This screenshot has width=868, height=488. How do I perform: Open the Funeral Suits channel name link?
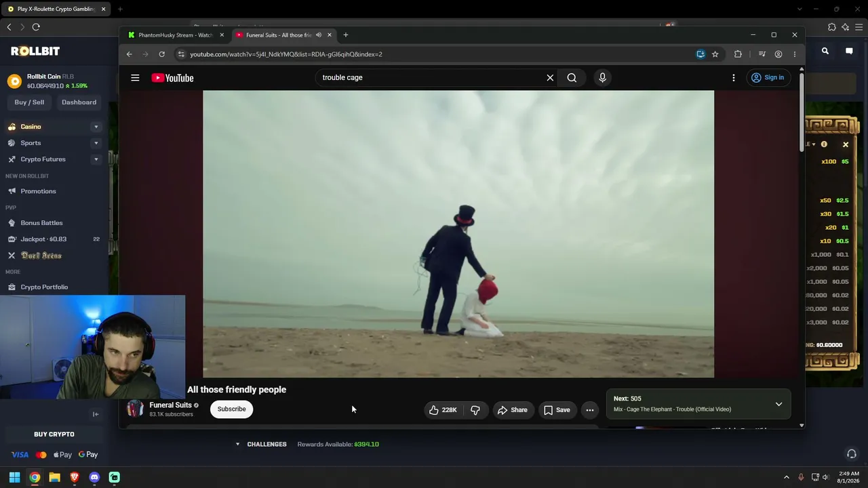pyautogui.click(x=170, y=405)
